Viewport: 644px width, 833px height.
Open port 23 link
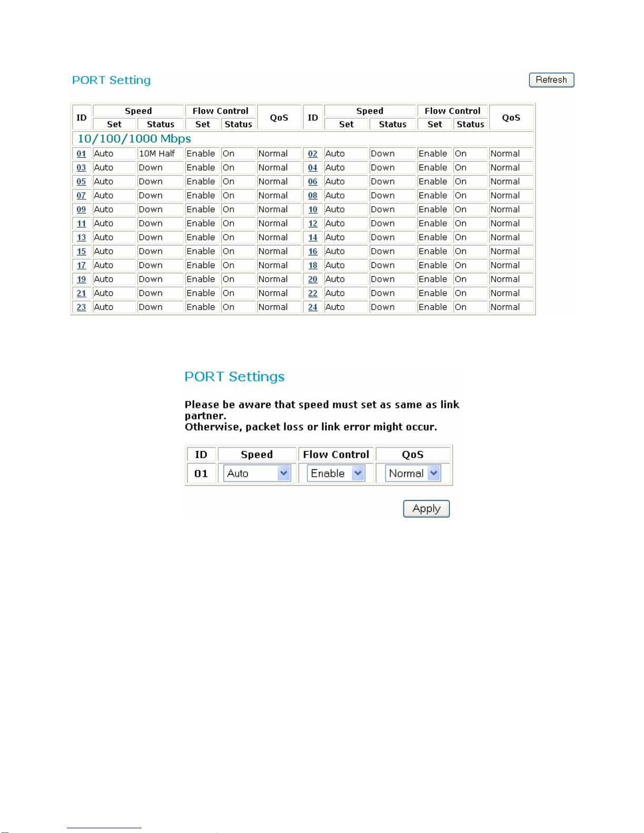pos(81,307)
